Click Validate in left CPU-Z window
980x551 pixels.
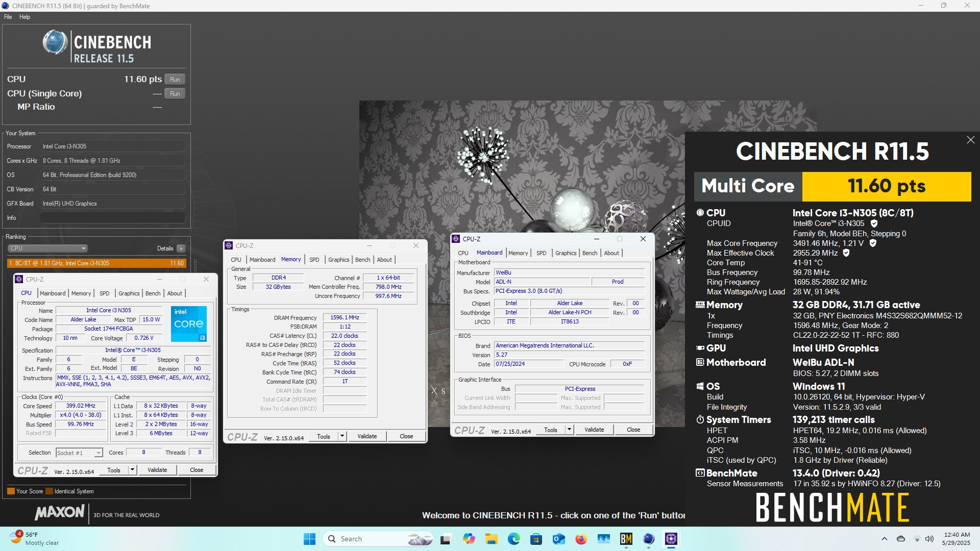(157, 470)
